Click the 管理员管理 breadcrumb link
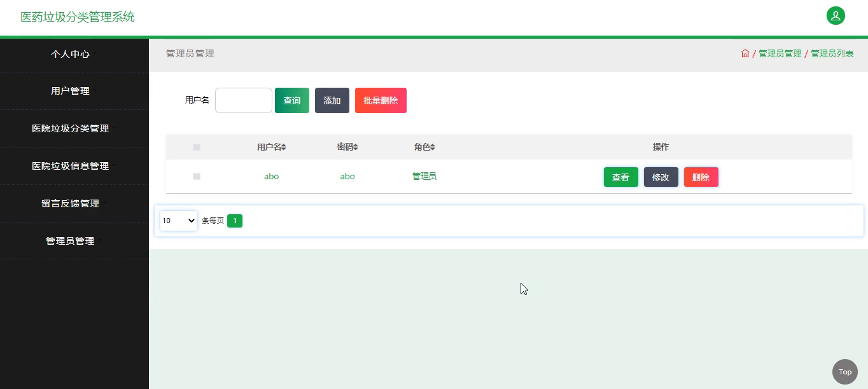The height and width of the screenshot is (389, 868). [780, 54]
